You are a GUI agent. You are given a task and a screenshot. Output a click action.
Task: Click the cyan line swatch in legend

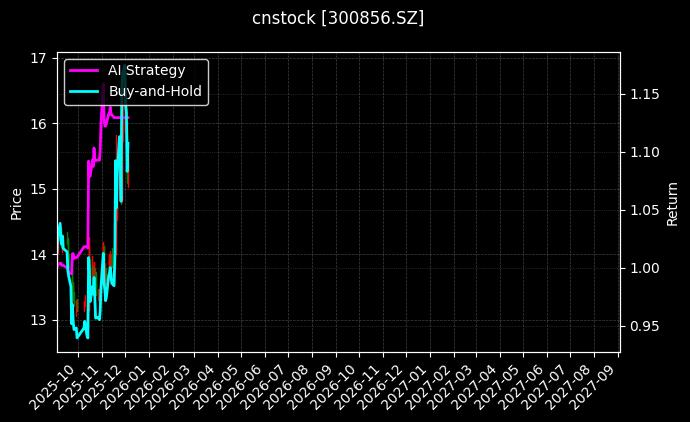point(84,91)
